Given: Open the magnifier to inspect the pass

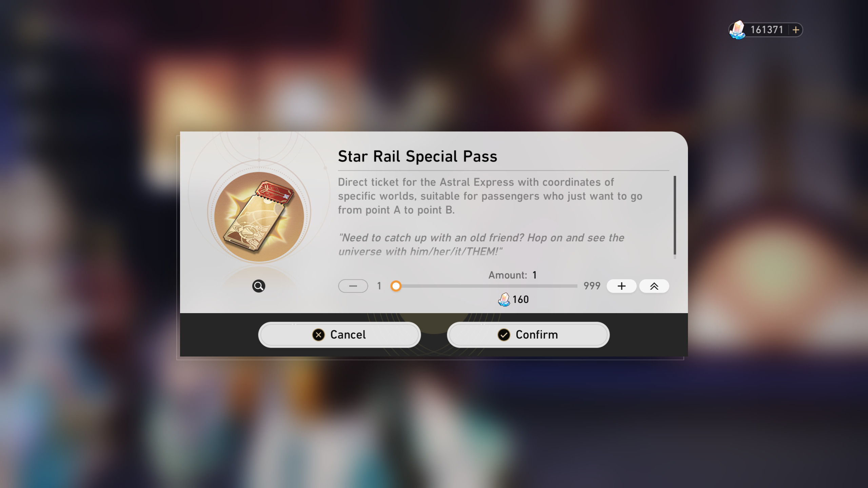Looking at the screenshot, I should [259, 286].
